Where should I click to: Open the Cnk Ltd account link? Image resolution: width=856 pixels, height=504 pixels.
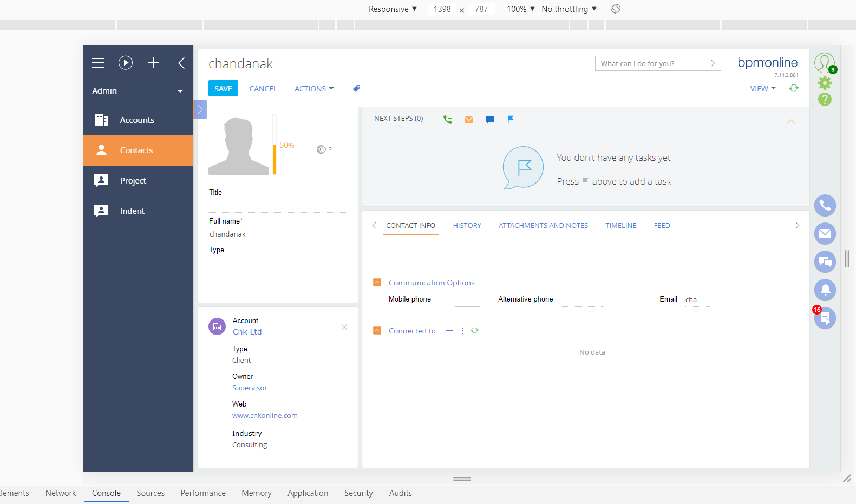[247, 332]
